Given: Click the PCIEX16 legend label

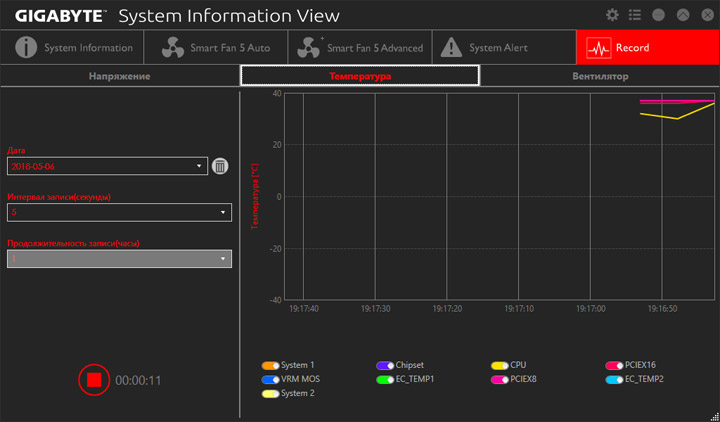Looking at the screenshot, I should [x=640, y=365].
